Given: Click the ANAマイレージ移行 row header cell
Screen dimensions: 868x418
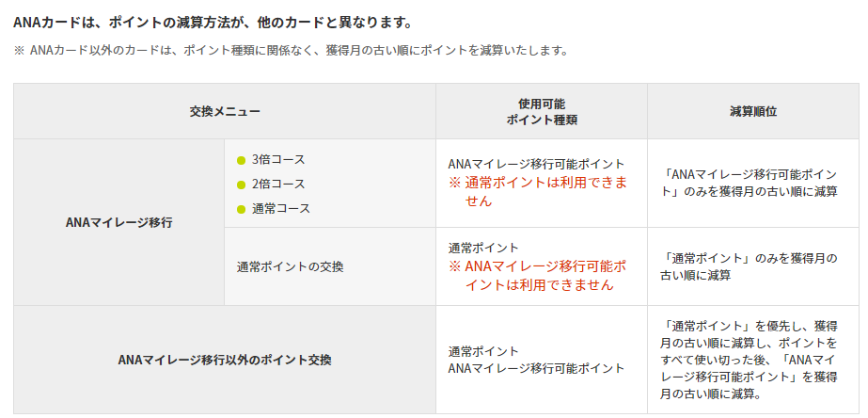Looking at the screenshot, I should pos(118,223).
